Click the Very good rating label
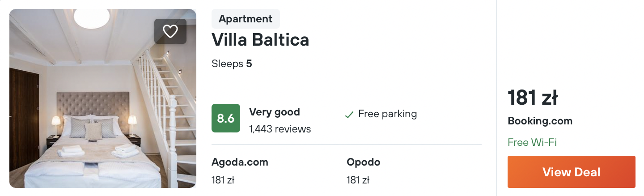Image resolution: width=644 pixels, height=196 pixels. pyautogui.click(x=274, y=112)
